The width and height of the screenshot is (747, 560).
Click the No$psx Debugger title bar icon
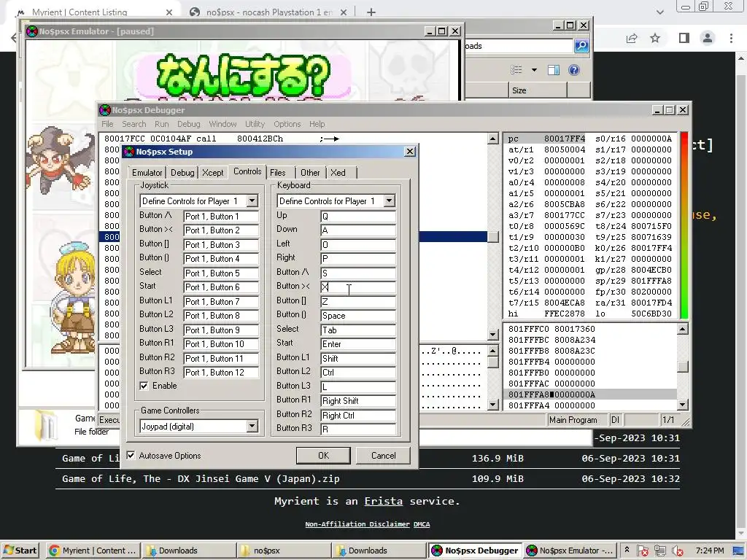pyautogui.click(x=105, y=110)
